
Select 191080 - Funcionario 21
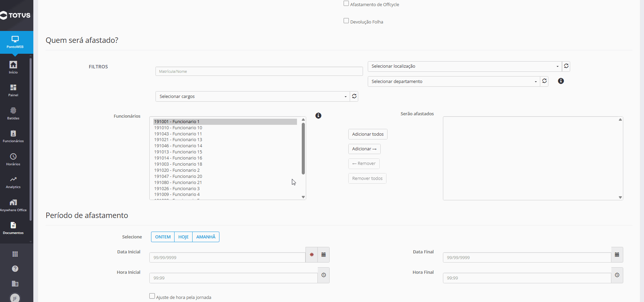pyautogui.click(x=225, y=183)
